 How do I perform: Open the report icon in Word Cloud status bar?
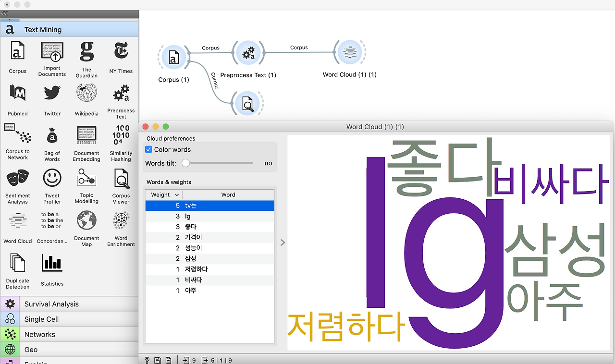coord(168,360)
